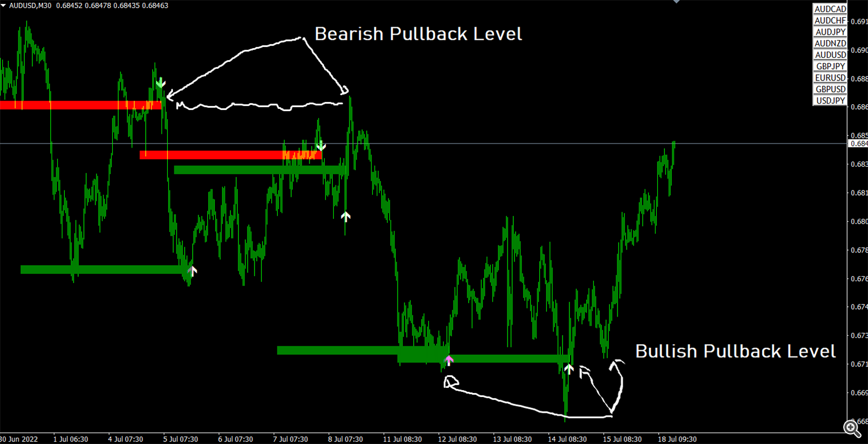This screenshot has height=444, width=868.
Task: Select the GBPJPY symbol button
Action: pyautogui.click(x=830, y=67)
